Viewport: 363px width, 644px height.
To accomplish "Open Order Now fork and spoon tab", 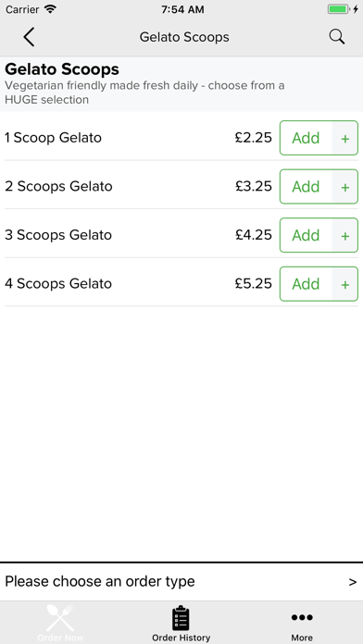I will [x=60, y=623].
